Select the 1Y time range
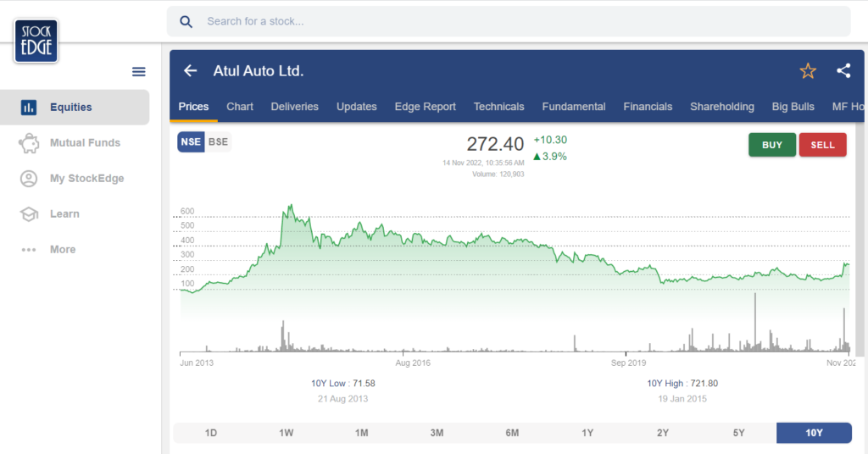Image resolution: width=868 pixels, height=454 pixels. (587, 433)
